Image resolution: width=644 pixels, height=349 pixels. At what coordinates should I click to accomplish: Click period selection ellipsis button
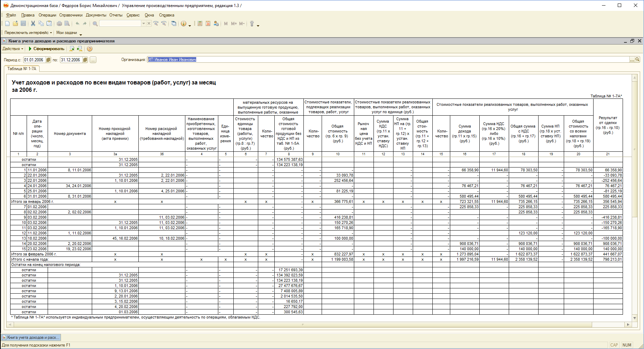click(93, 60)
